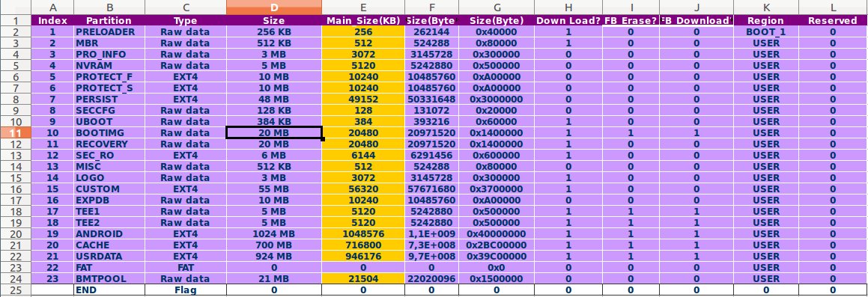Viewport: 868px width, 297px height.
Task: Click the '49152' main size cell
Action: click(x=363, y=99)
